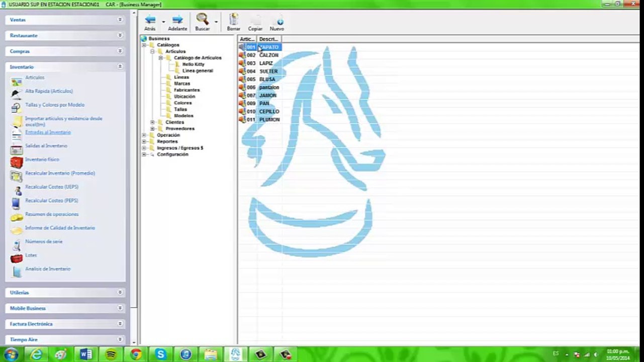The image size is (644, 362).
Task: Click the Alta Rápida (Artículos) icon
Action: pyautogui.click(x=16, y=94)
